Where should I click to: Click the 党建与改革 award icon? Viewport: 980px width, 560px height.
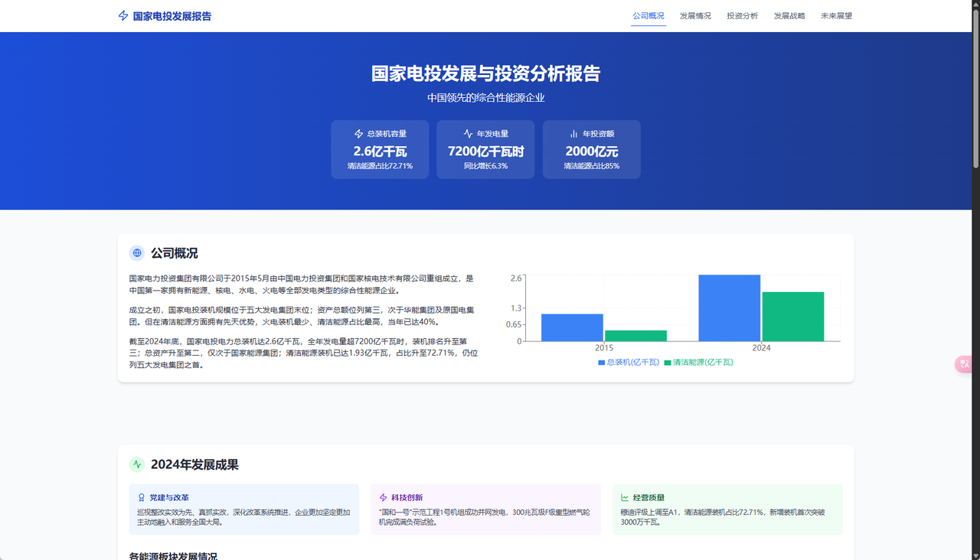tap(142, 497)
